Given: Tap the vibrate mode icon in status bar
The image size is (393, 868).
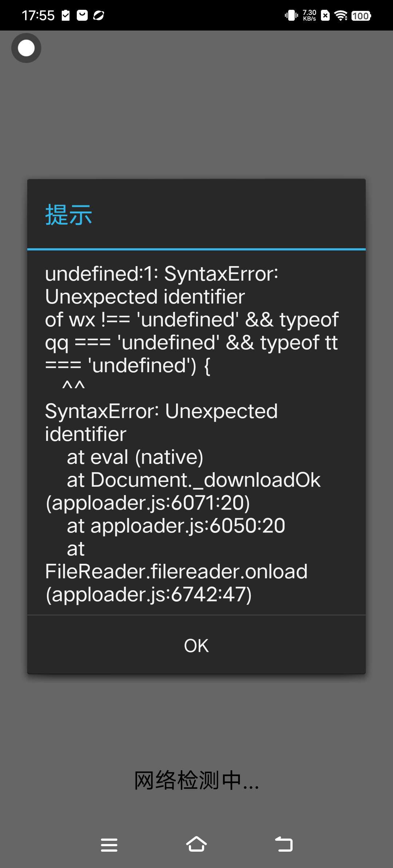Looking at the screenshot, I should [291, 16].
